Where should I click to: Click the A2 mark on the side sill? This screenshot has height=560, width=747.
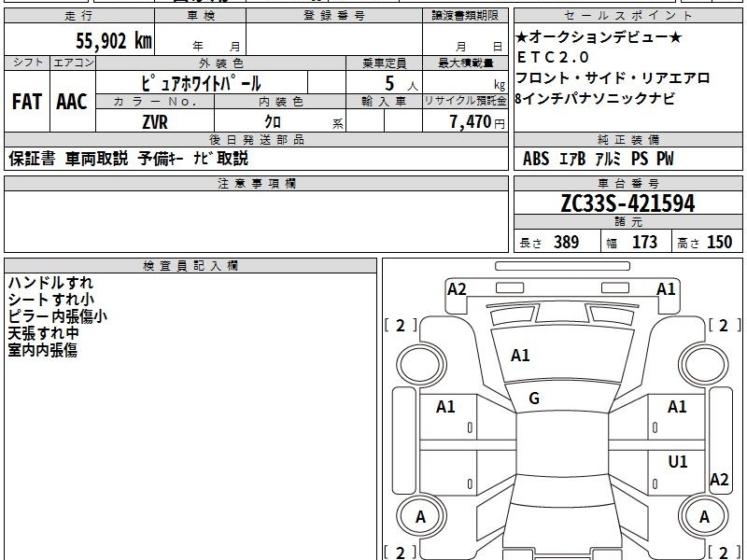point(719,479)
